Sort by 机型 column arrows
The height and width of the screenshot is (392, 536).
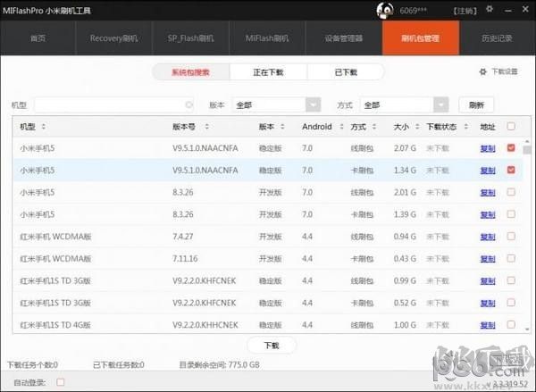click(43, 127)
